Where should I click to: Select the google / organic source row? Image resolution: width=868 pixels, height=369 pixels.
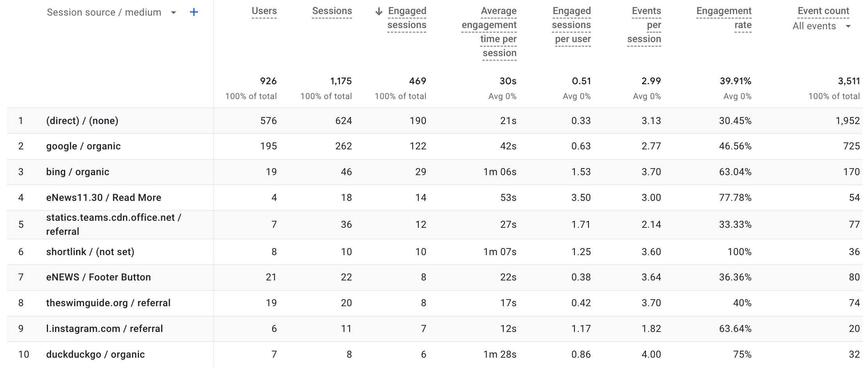(83, 146)
